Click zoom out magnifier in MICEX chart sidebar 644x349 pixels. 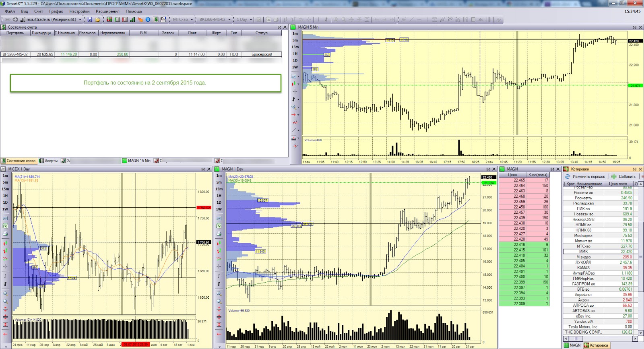(x=5, y=301)
